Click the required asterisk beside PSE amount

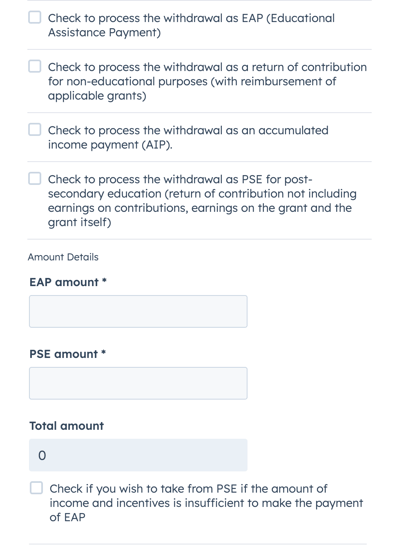click(x=104, y=352)
